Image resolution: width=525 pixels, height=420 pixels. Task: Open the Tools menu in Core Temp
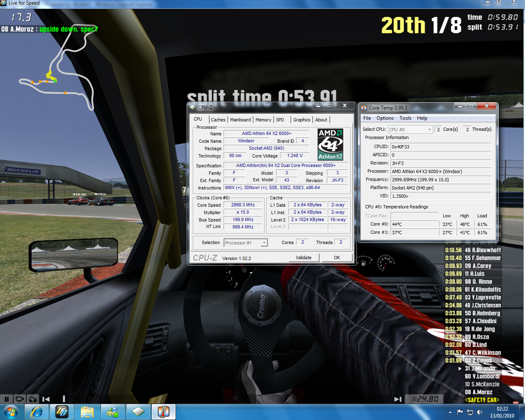tap(406, 118)
